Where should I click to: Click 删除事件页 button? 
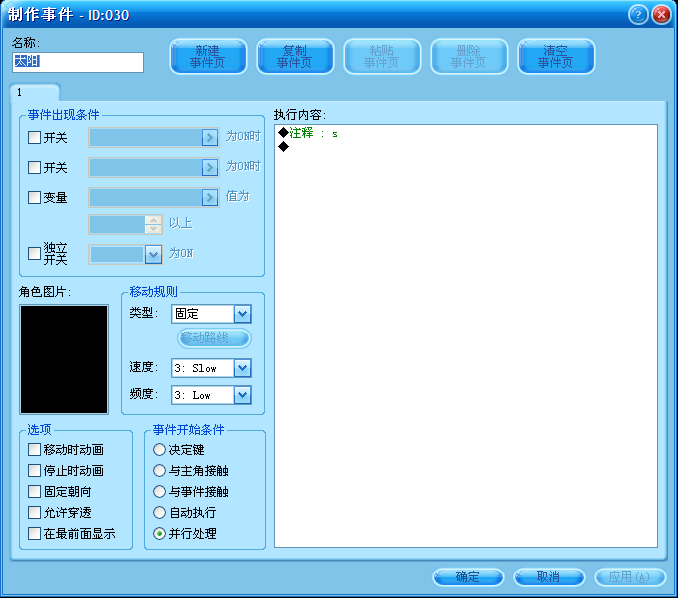[469, 57]
